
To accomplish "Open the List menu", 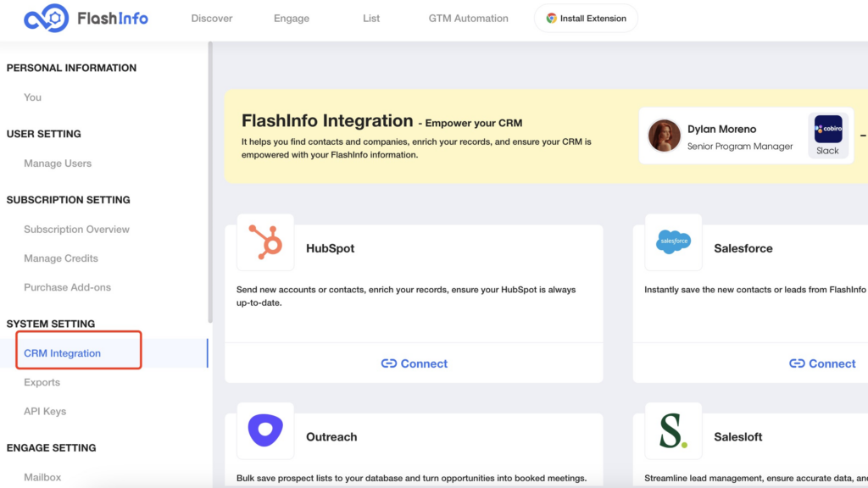I will tap(371, 19).
